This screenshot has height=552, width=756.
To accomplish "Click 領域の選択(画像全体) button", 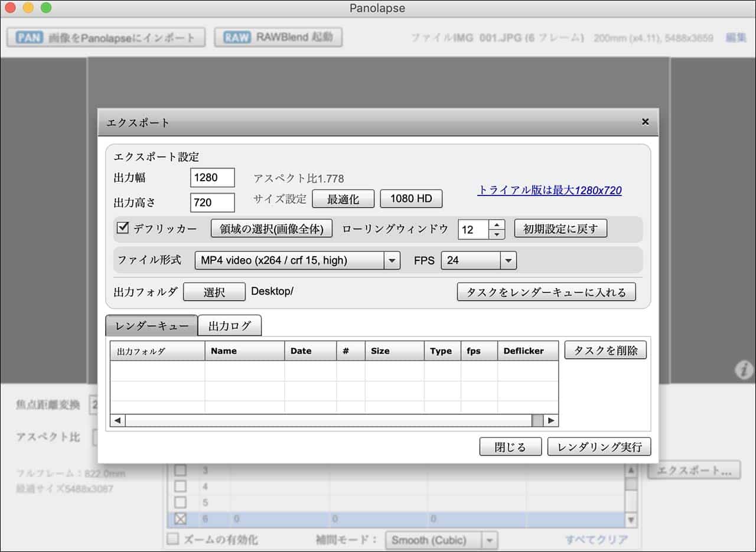I will coord(272,228).
